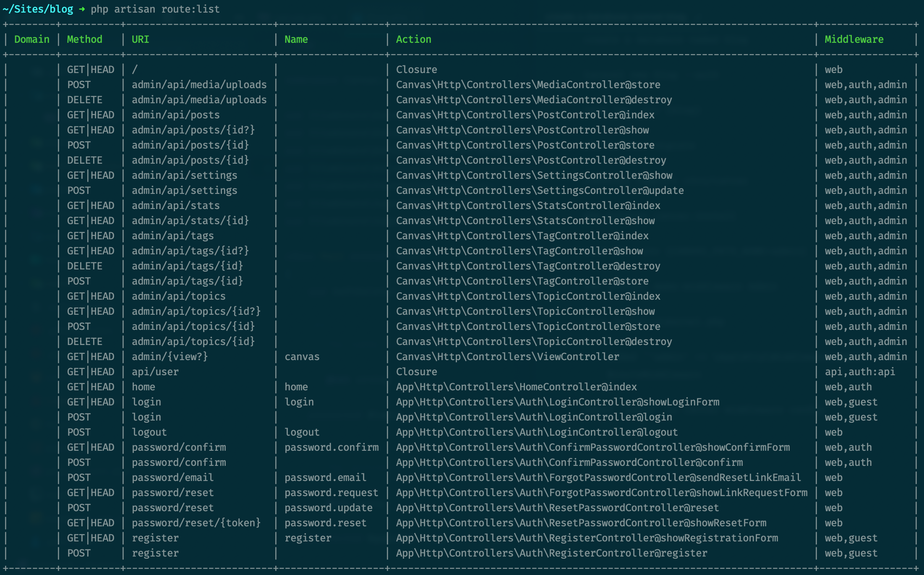Click ViewController action text

[x=508, y=357]
